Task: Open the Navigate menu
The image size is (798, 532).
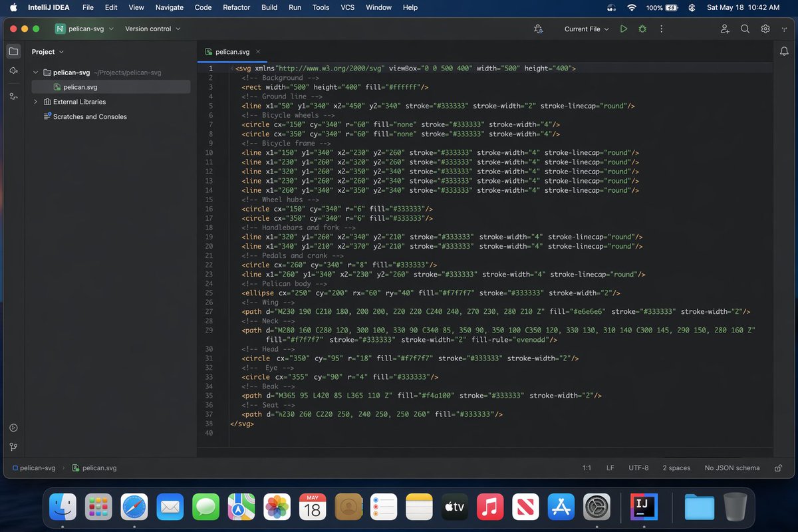Action: (x=170, y=7)
